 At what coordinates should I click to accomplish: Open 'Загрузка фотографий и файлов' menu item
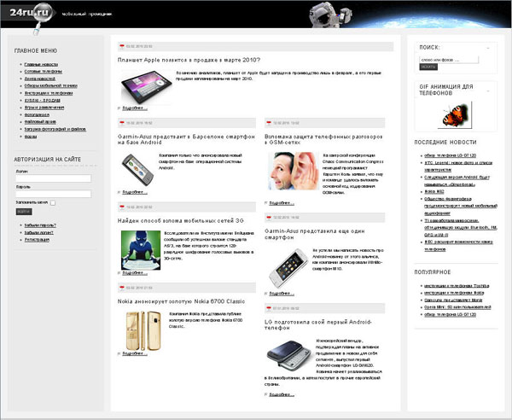pyautogui.click(x=55, y=130)
